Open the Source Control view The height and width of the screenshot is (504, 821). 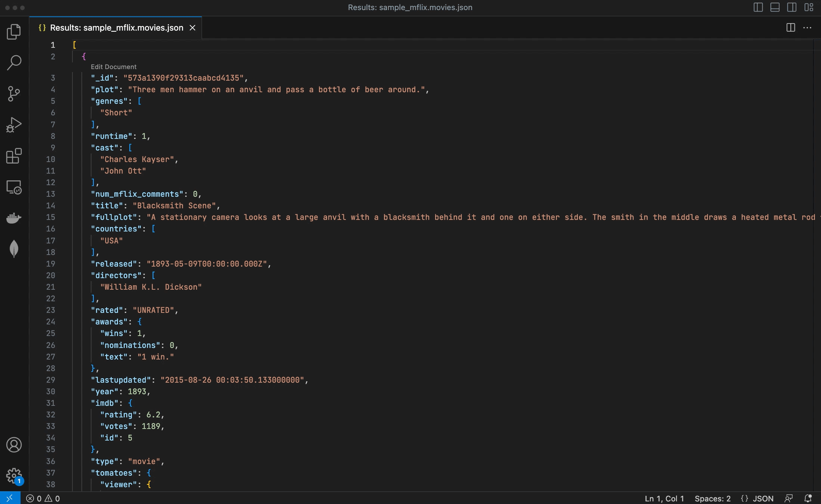14,94
